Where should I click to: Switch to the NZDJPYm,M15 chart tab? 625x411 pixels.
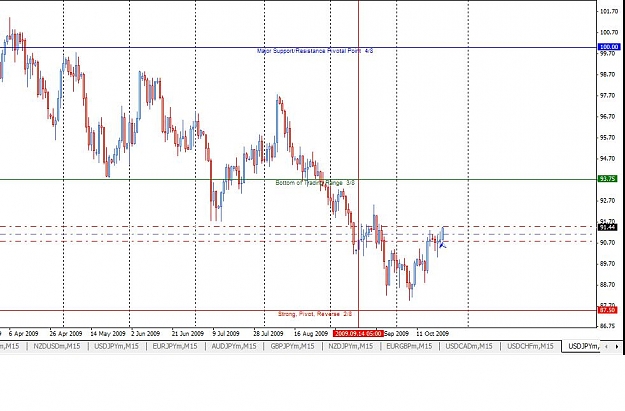[x=351, y=346]
